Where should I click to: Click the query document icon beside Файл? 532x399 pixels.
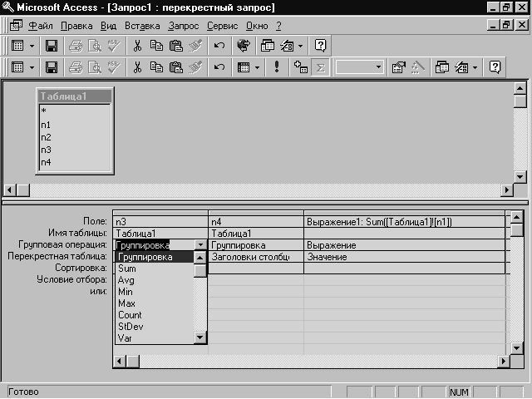(16, 26)
